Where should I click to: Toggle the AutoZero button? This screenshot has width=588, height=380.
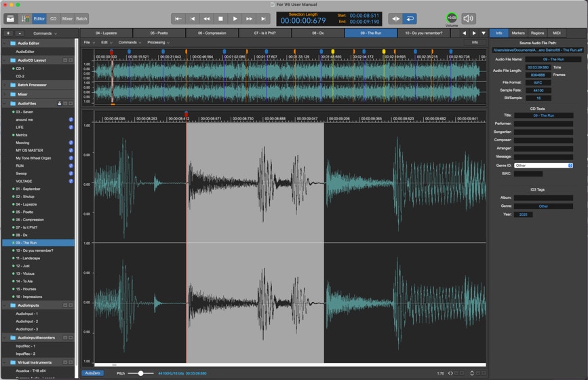92,373
